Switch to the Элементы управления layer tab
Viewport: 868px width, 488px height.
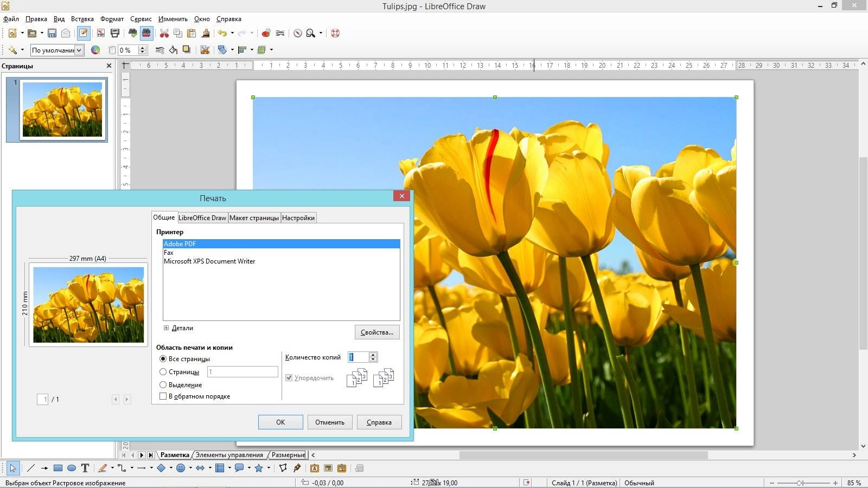(x=229, y=455)
